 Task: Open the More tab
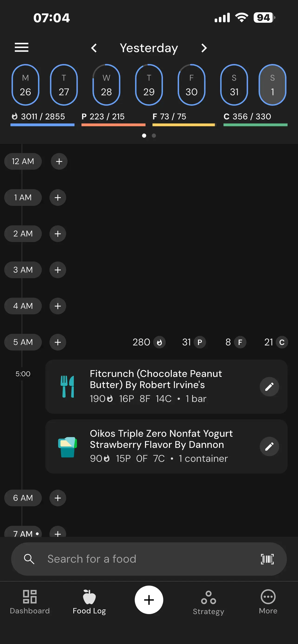click(x=268, y=602)
